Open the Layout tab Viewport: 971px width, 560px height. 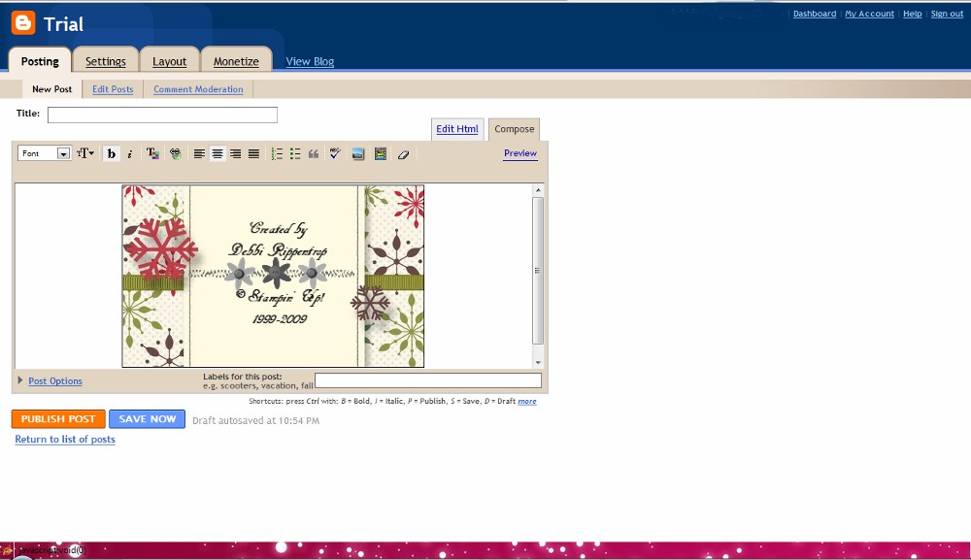tap(170, 61)
